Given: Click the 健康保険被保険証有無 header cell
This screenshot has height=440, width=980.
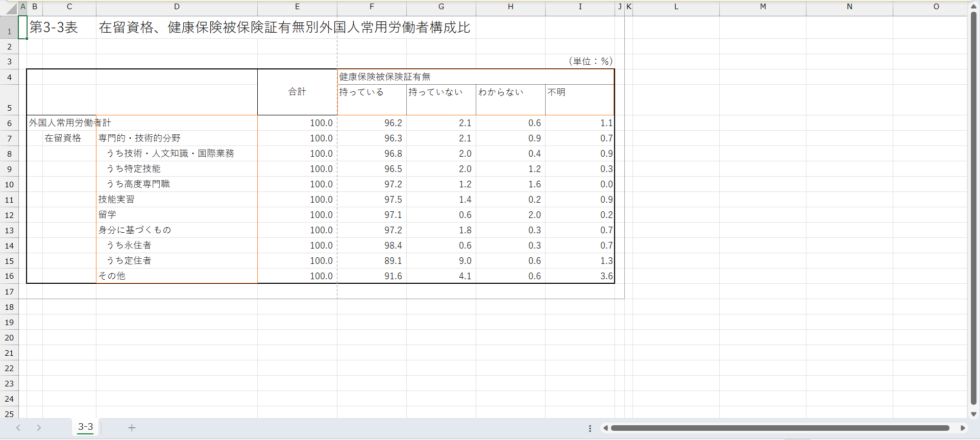Looking at the screenshot, I should click(475, 77).
